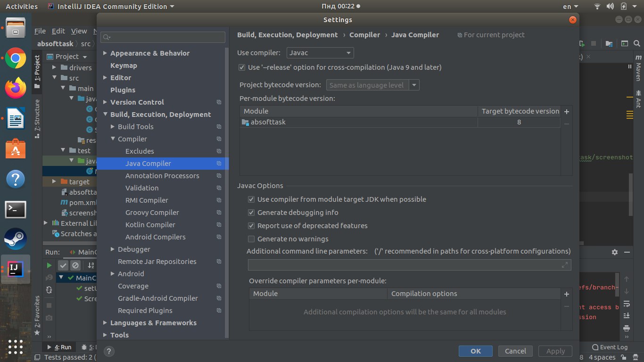
Task: Open the File menu in IntelliJ
Action: (x=40, y=31)
